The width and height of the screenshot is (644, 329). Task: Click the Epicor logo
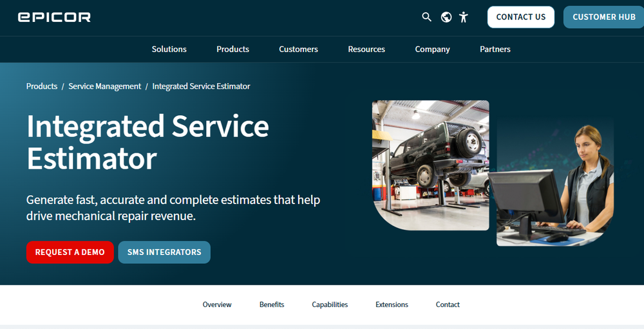tap(54, 17)
